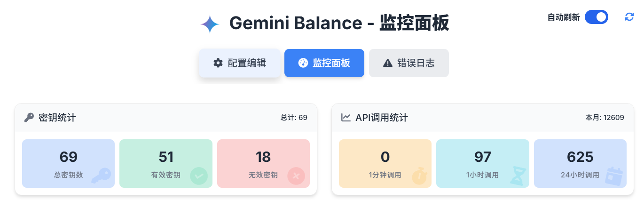644x200 pixels.
Task: Click the stopwatch icon in 1分钟调用 card
Action: pos(419,176)
